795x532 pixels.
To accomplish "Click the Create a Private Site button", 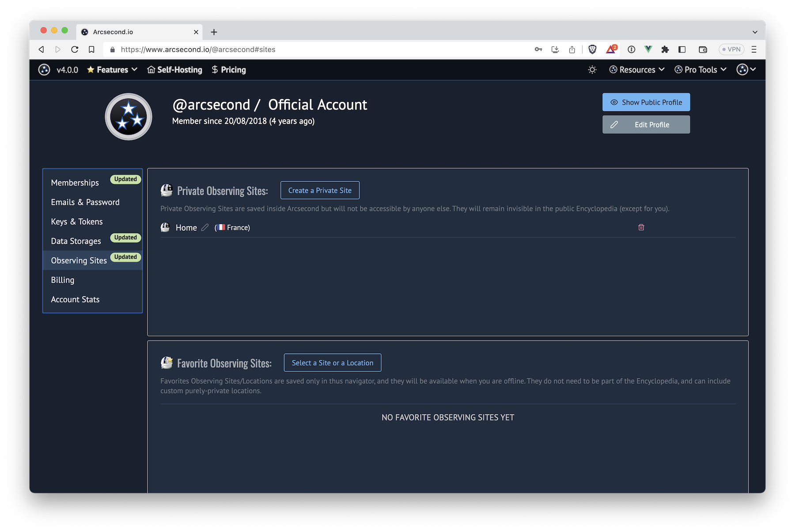I will coord(320,190).
